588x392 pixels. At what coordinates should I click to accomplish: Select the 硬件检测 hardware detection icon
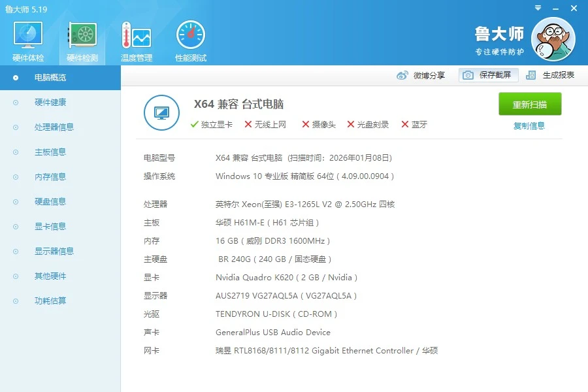click(82, 35)
